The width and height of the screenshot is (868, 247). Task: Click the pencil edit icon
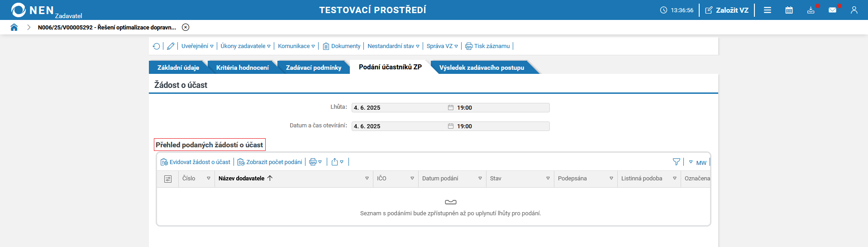pos(171,46)
